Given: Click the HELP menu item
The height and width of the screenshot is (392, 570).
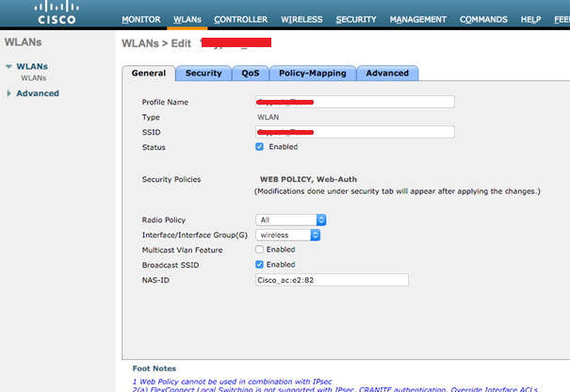Looking at the screenshot, I should tap(530, 19).
